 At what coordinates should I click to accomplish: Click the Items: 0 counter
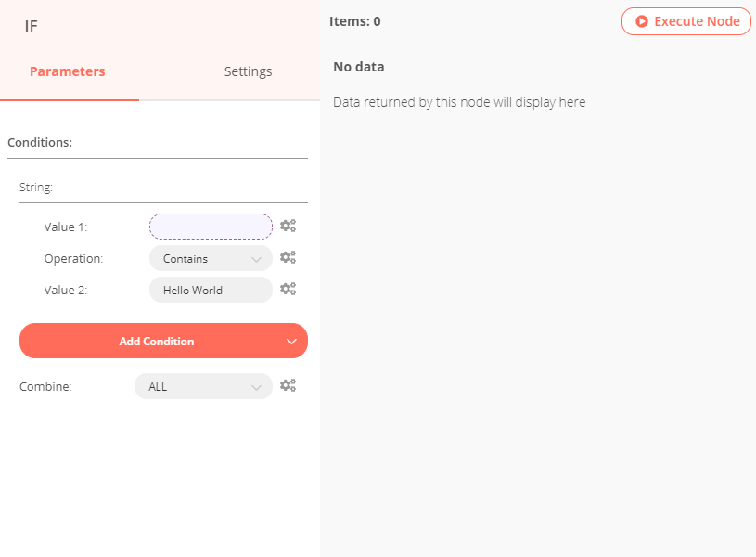[354, 21]
